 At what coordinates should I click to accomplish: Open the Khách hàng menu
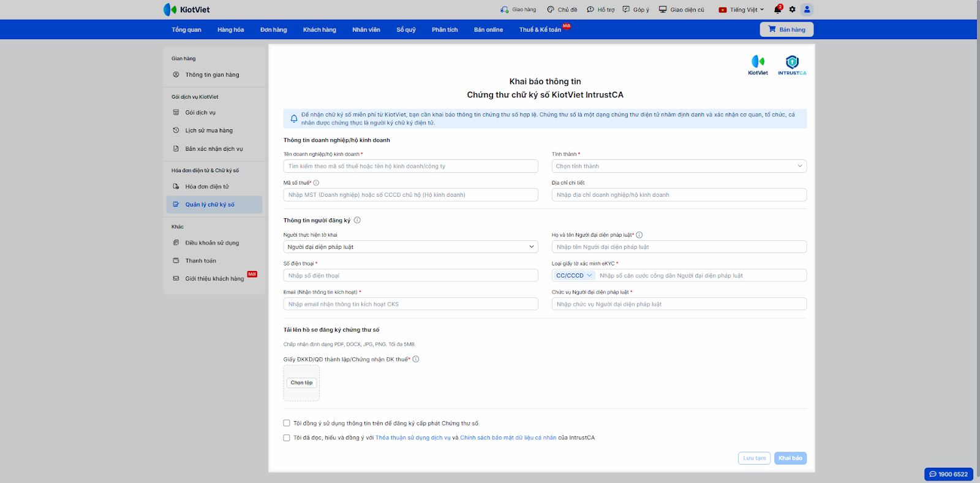tap(320, 29)
